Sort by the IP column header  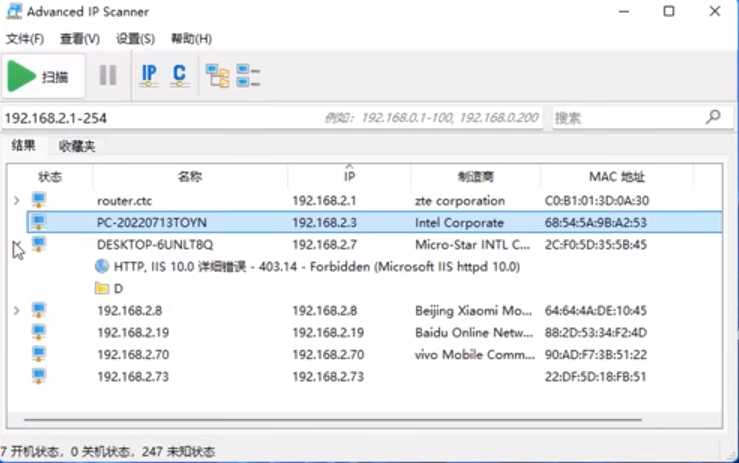pos(349,177)
